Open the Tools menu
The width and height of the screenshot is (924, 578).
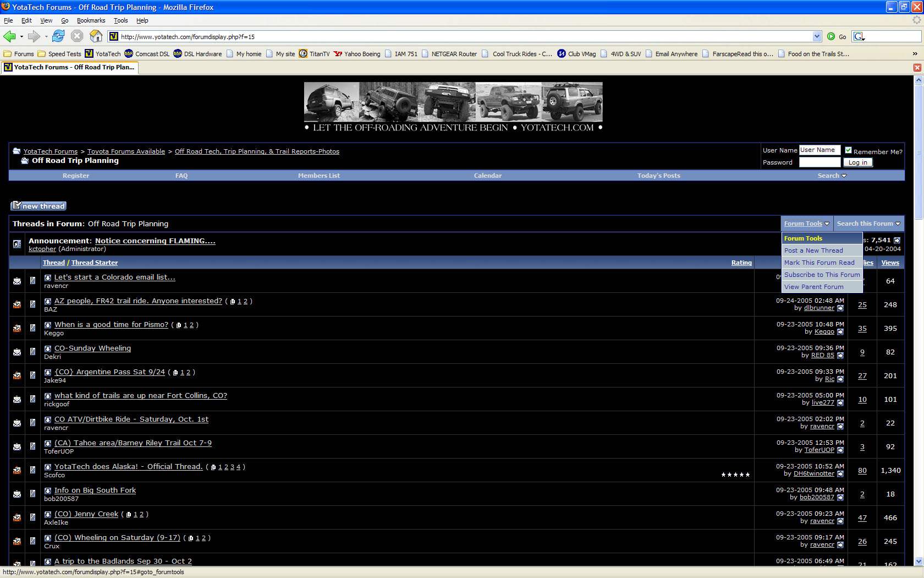pos(120,20)
